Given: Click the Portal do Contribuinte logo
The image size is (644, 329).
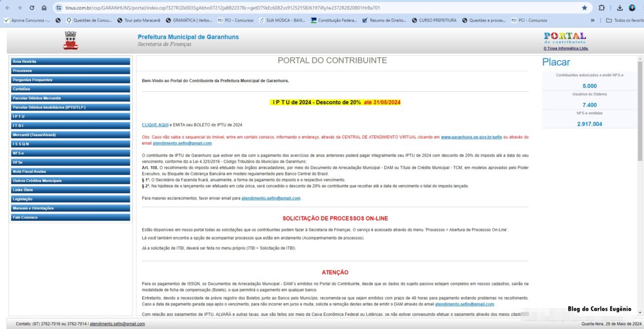Looking at the screenshot, I should tap(565, 38).
